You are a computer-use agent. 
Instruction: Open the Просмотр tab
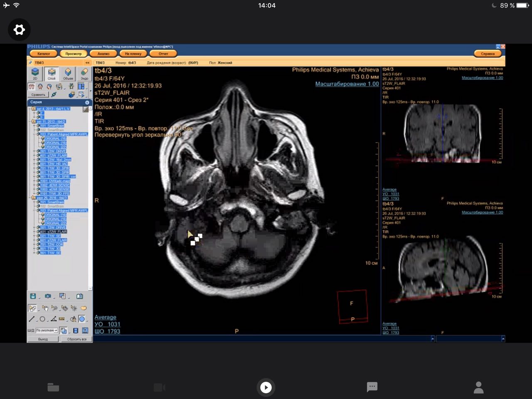pos(74,54)
